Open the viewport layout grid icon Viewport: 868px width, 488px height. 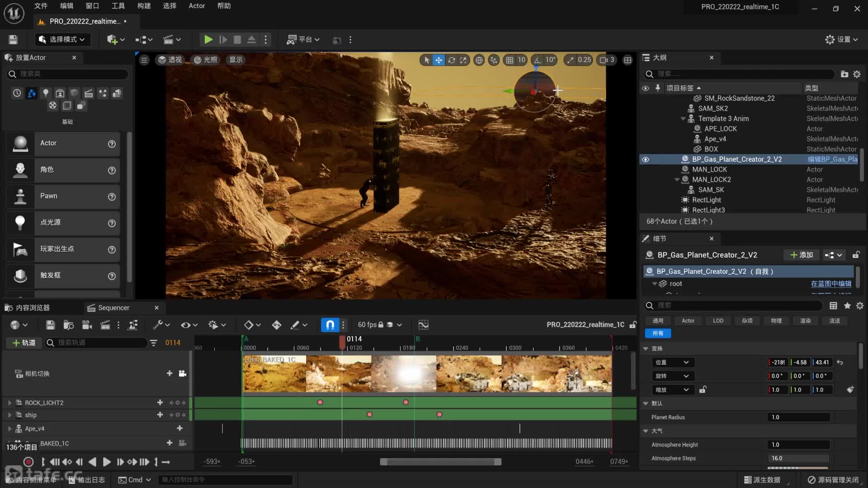click(x=627, y=60)
